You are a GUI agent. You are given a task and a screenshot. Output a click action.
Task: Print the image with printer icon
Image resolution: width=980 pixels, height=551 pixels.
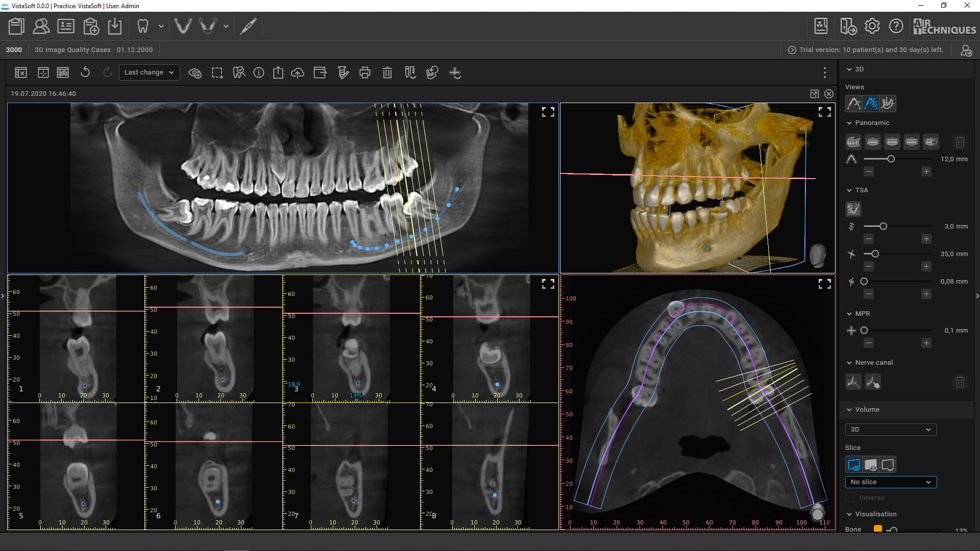pos(365,73)
